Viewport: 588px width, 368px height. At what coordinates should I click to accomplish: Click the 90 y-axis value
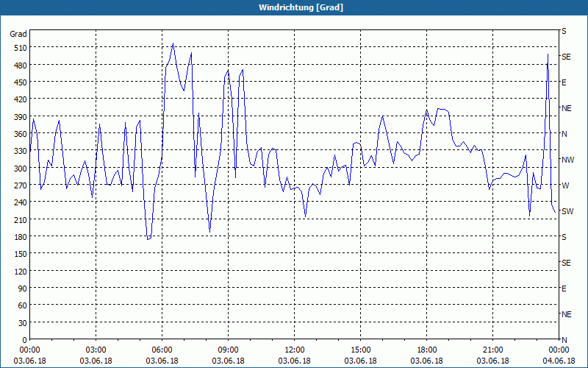(23, 289)
